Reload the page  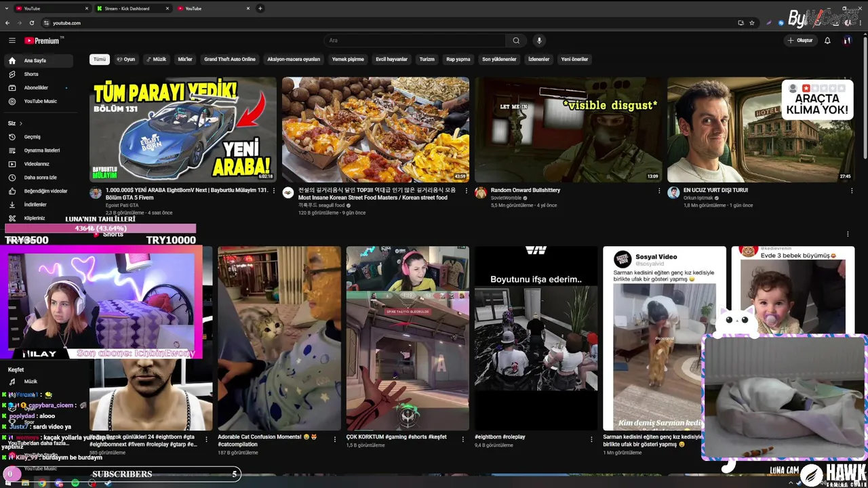[31, 22]
